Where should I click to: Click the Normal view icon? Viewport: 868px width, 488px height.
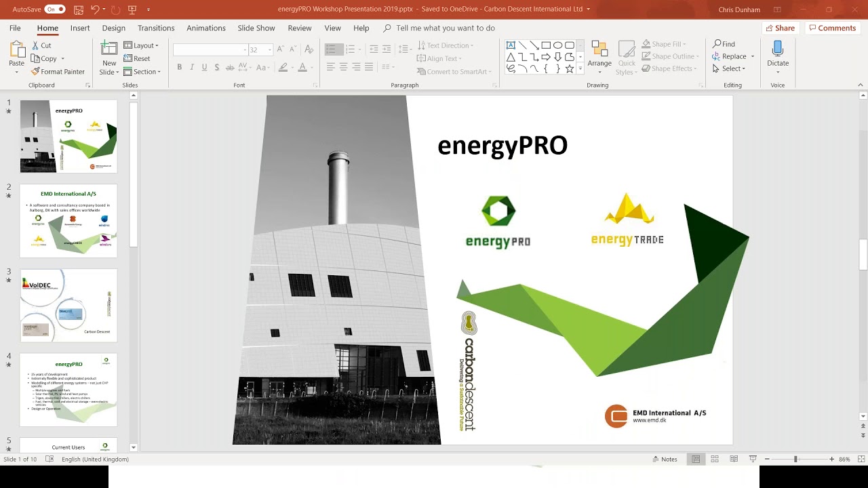(x=696, y=459)
